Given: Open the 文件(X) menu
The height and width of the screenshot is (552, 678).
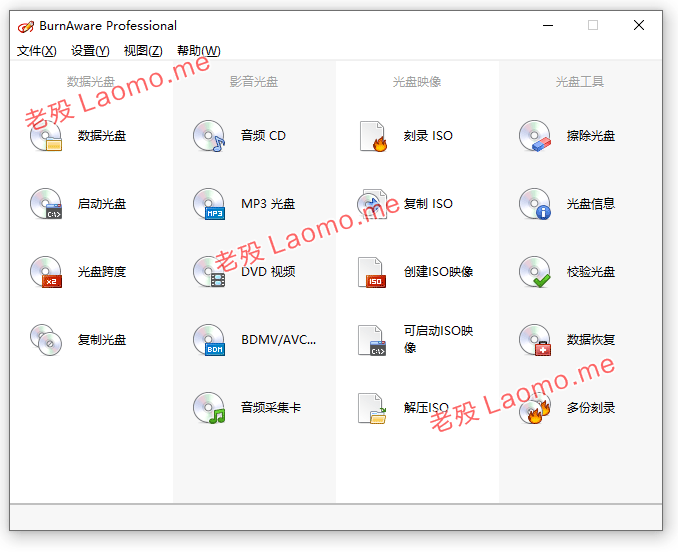Looking at the screenshot, I should coord(37,51).
